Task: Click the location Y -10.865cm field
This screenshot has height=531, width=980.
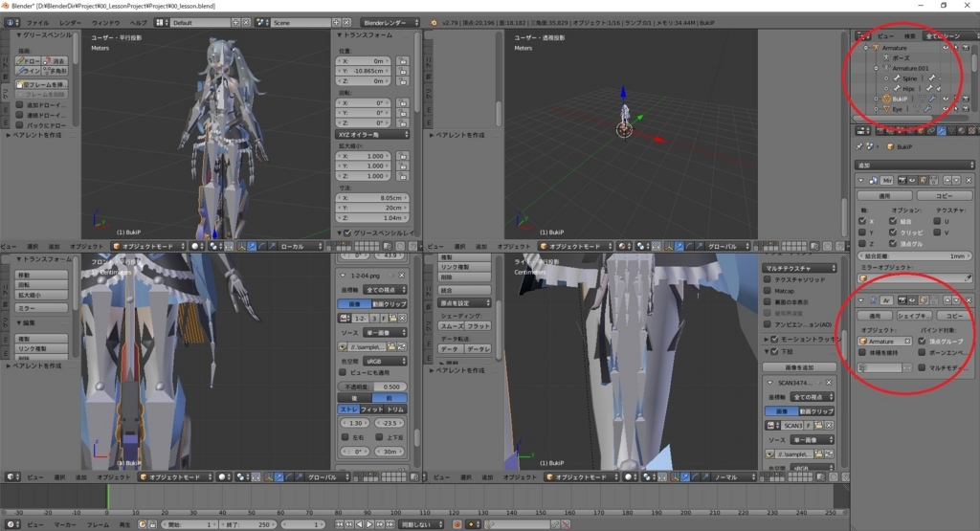Action: click(x=365, y=71)
